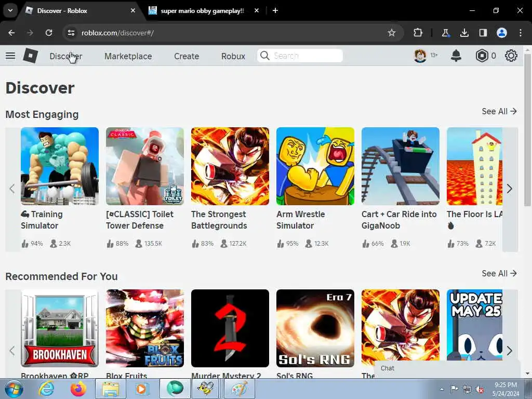The height and width of the screenshot is (399, 532).
Task: Reload the page
Action: pyautogui.click(x=49, y=33)
